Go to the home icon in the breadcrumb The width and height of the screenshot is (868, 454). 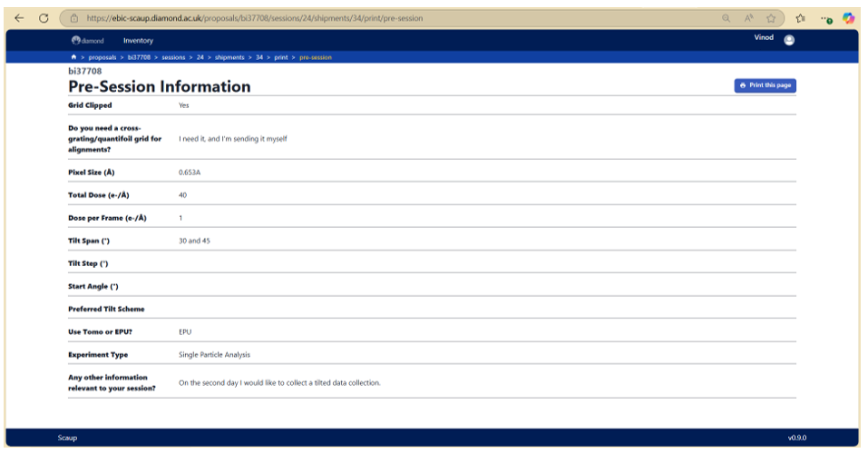[x=73, y=57]
